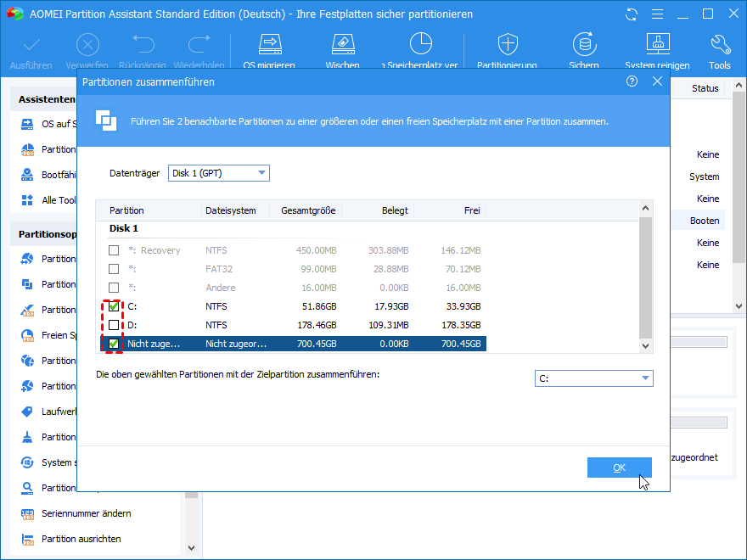
Task: Expand the Zielpartition C: dropdown
Action: tap(594, 378)
